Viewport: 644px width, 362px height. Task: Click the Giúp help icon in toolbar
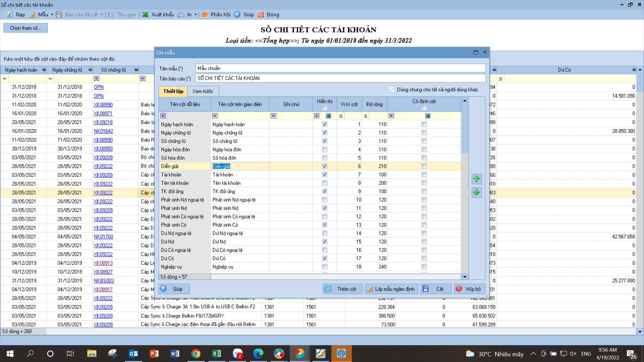click(237, 15)
